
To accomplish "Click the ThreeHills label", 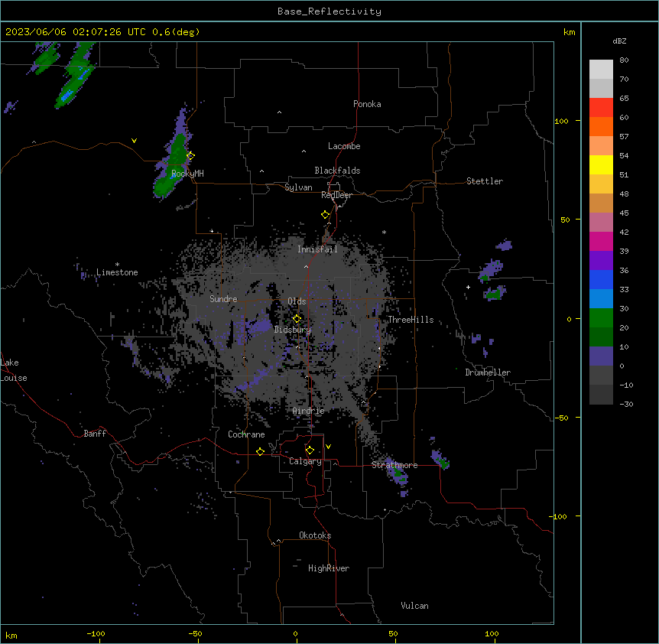I will coord(411,320).
